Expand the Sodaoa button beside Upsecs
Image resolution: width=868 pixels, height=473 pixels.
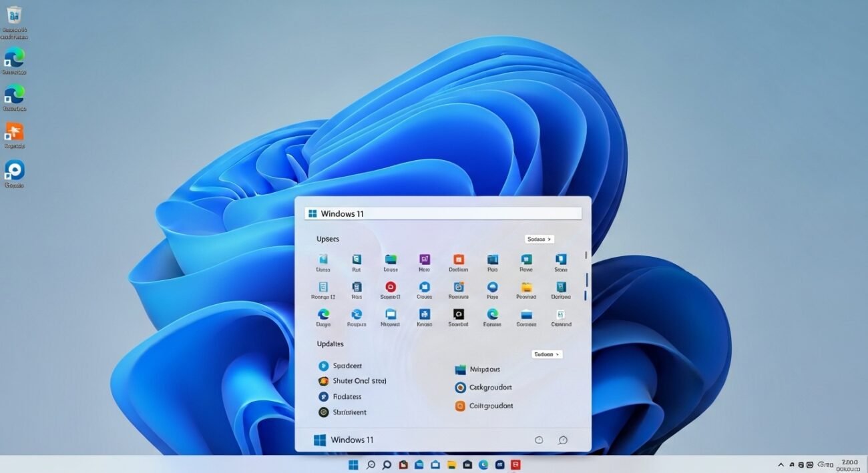click(x=539, y=239)
